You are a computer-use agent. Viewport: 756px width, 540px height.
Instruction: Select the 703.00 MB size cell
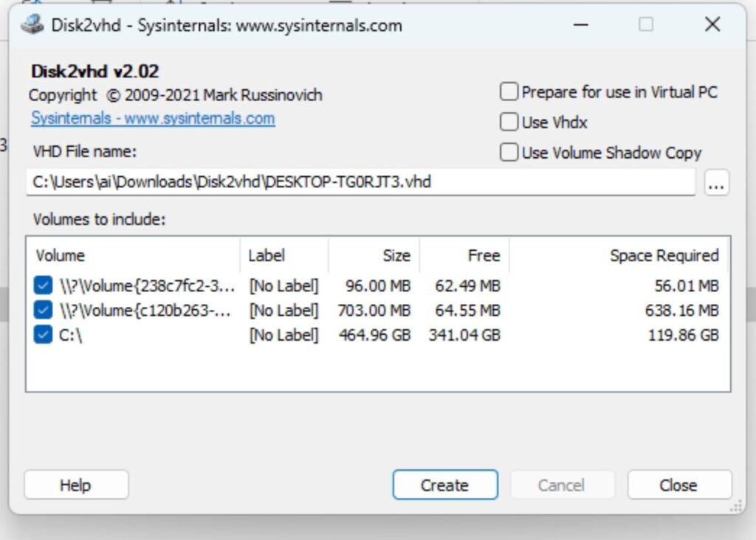click(x=374, y=311)
